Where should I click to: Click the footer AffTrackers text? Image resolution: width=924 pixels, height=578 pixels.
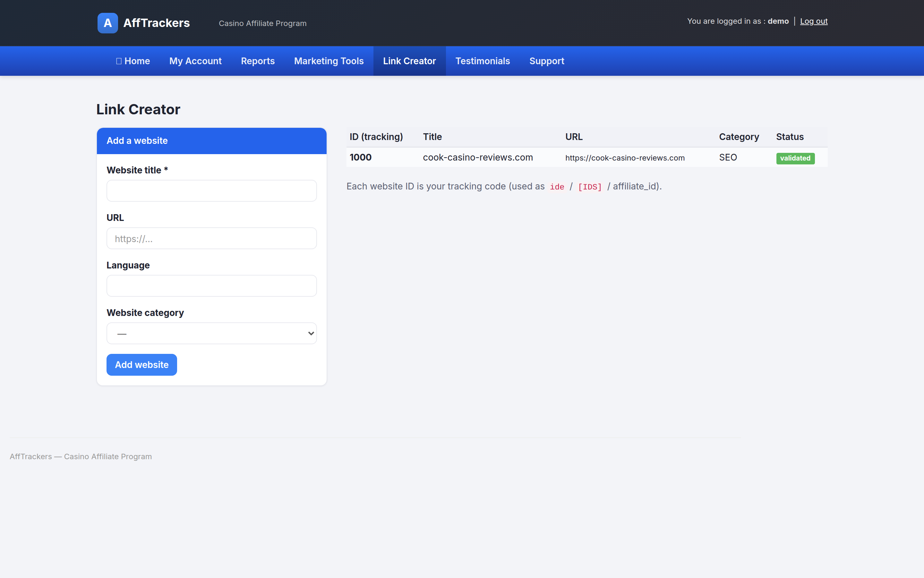(81, 456)
